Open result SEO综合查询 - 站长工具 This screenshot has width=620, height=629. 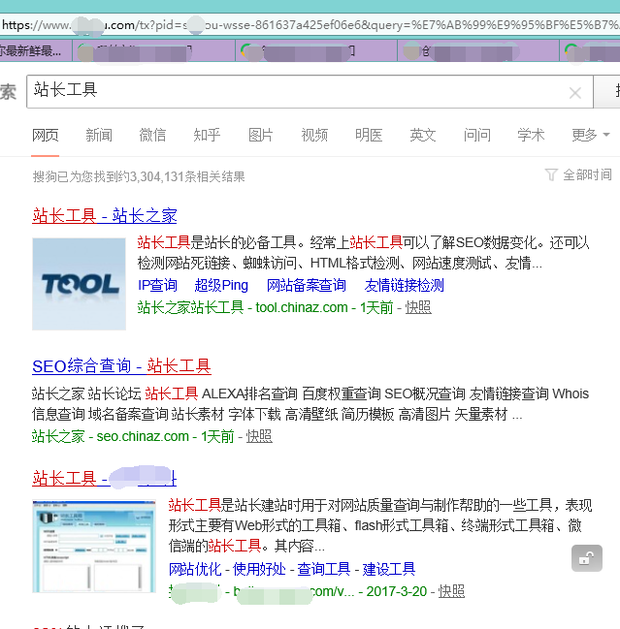pyautogui.click(x=122, y=366)
